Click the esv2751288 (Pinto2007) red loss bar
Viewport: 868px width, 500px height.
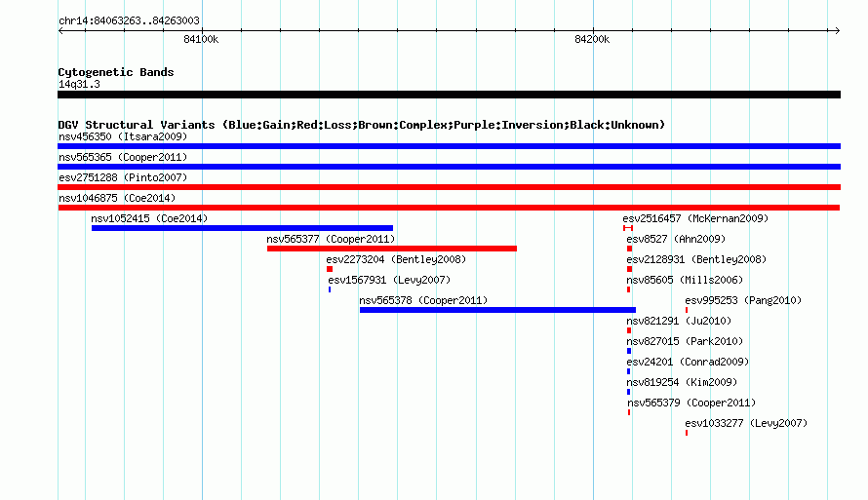(x=449, y=187)
